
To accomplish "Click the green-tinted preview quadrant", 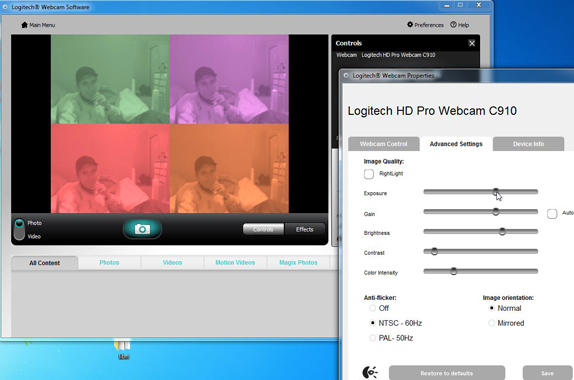I will (x=110, y=79).
